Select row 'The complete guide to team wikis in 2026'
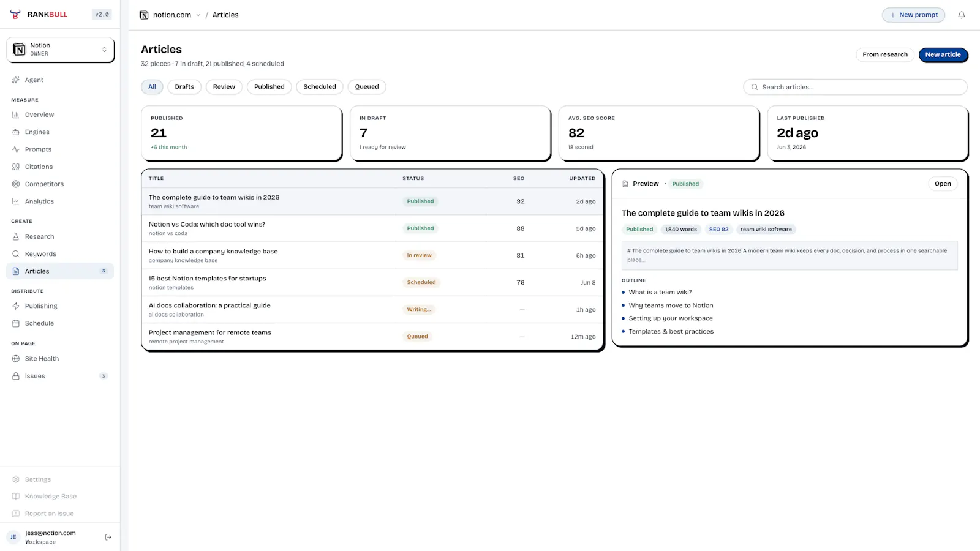 tap(372, 201)
